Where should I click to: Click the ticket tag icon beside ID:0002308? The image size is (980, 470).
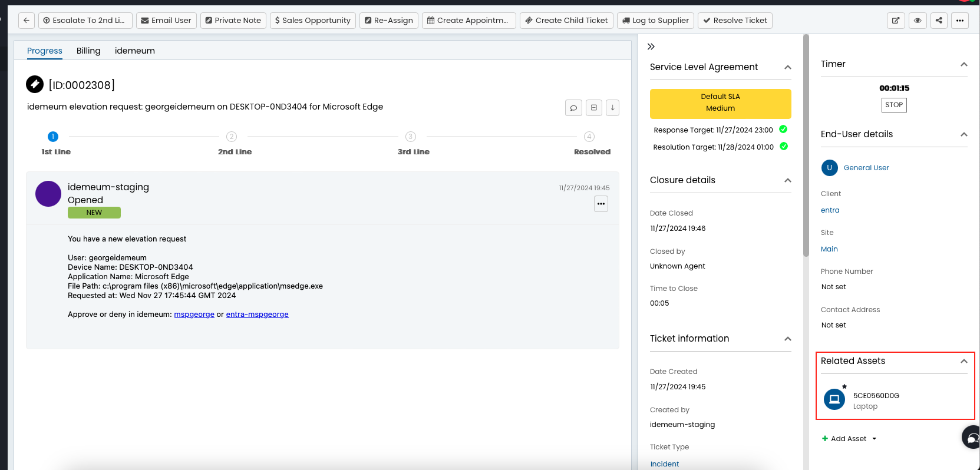[x=35, y=84]
